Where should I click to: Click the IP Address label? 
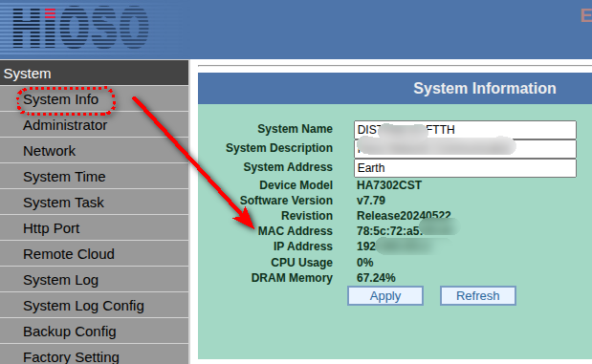pyautogui.click(x=303, y=246)
